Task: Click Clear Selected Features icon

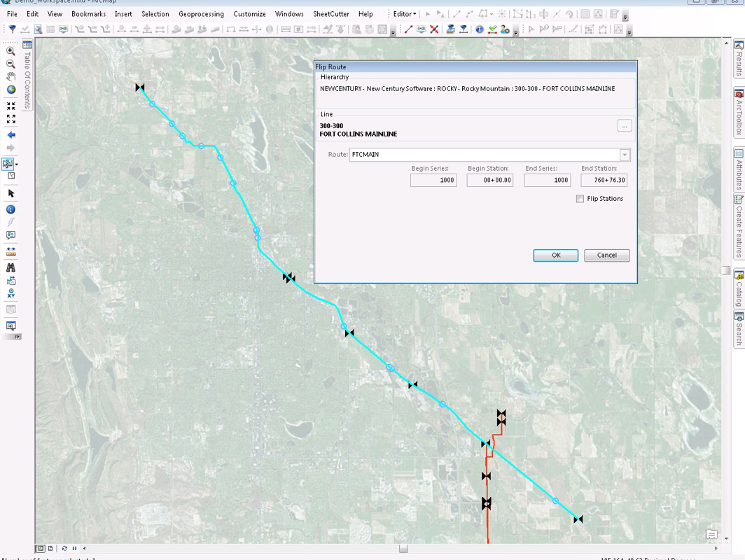Action: 11,176
